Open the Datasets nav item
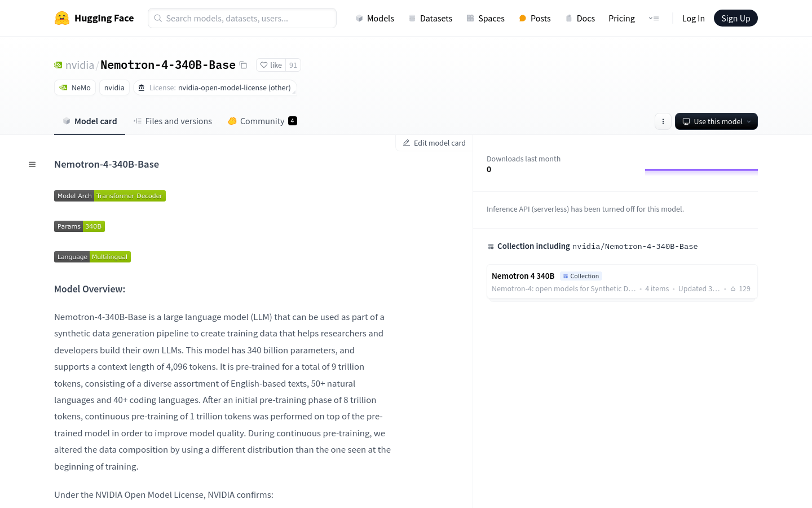Image resolution: width=812 pixels, height=508 pixels. (430, 18)
